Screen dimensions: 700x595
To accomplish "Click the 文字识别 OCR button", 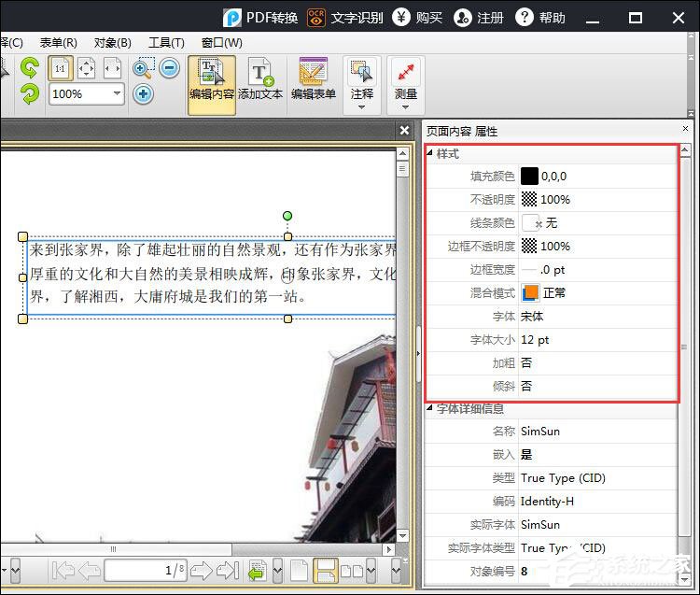I will coord(343,18).
